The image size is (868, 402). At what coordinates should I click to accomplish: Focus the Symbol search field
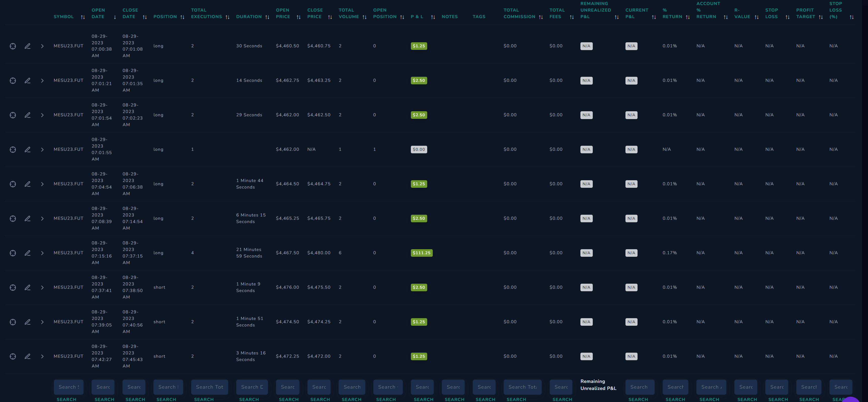pyautogui.click(x=68, y=387)
